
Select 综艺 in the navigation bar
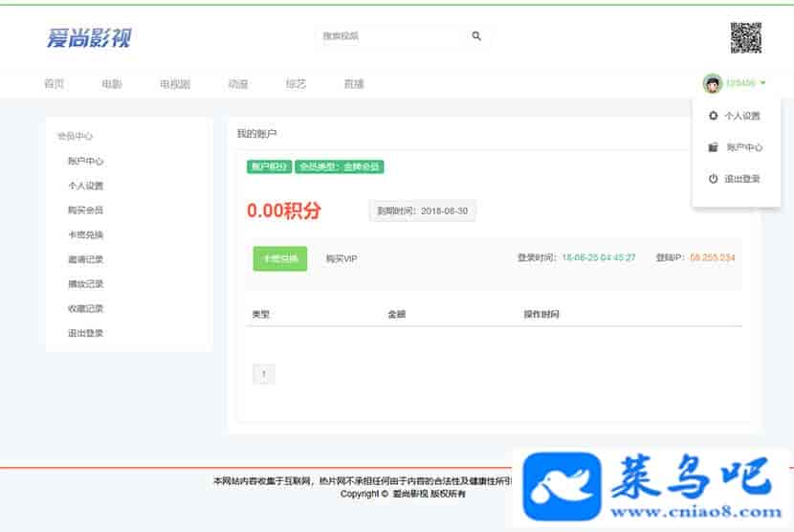(x=296, y=84)
